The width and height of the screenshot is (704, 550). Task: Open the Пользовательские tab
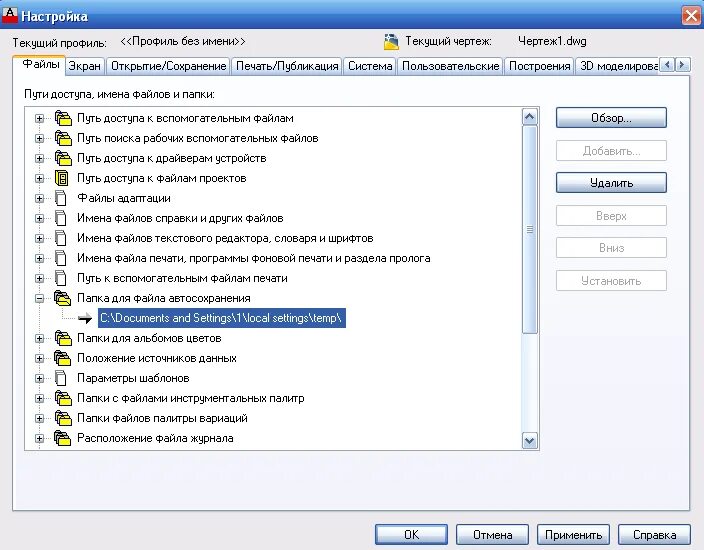click(450, 66)
